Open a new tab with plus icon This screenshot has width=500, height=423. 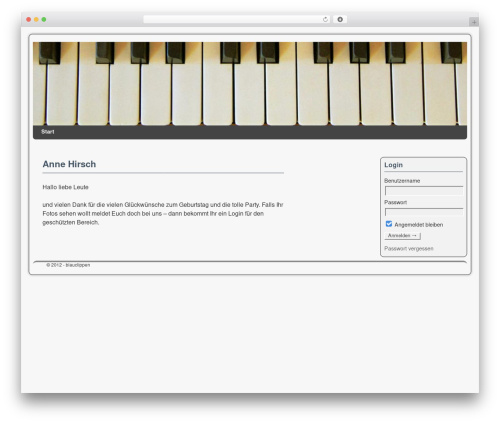474,22
